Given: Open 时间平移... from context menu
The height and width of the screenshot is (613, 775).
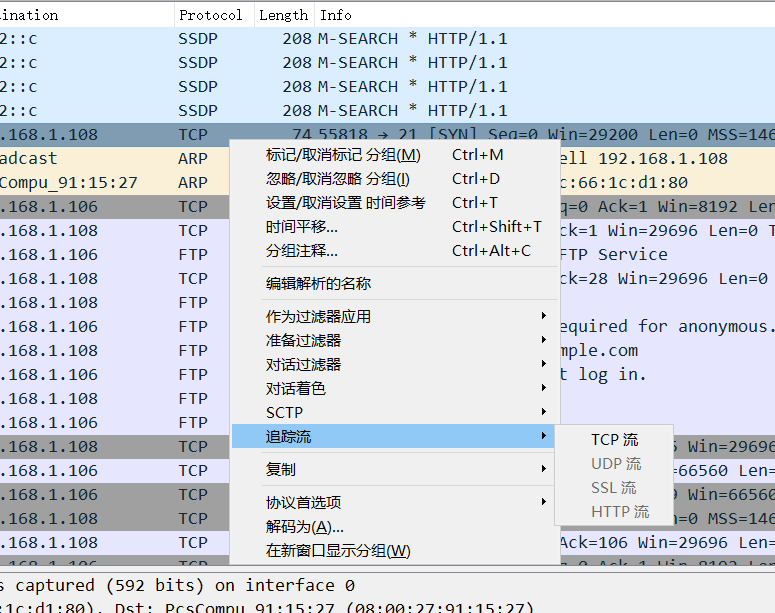Looking at the screenshot, I should [x=394, y=226].
